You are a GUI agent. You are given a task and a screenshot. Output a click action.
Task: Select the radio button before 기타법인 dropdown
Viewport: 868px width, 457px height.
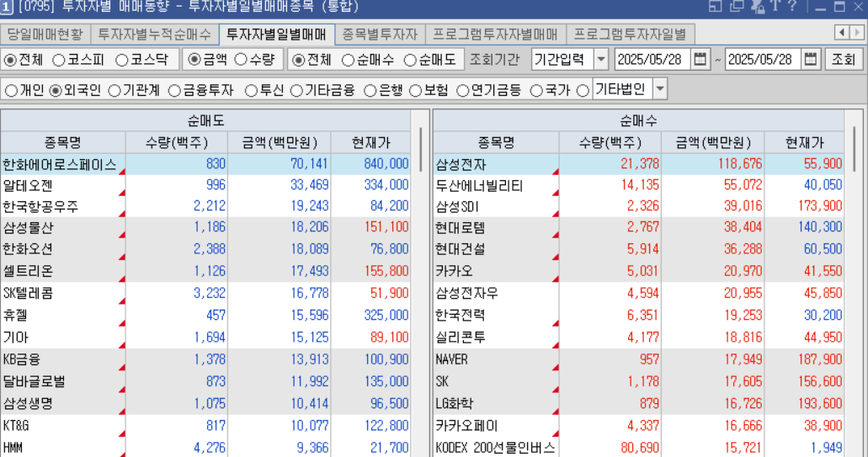(x=583, y=91)
